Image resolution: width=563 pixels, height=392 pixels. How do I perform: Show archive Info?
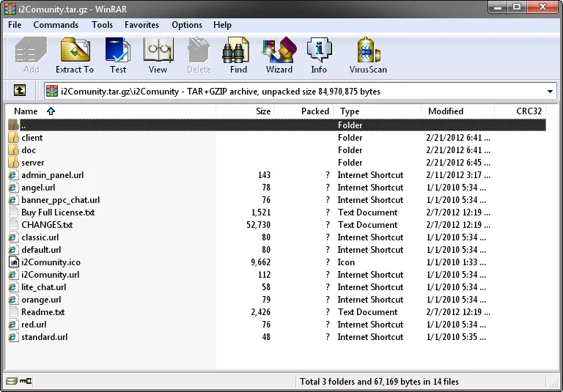(319, 56)
